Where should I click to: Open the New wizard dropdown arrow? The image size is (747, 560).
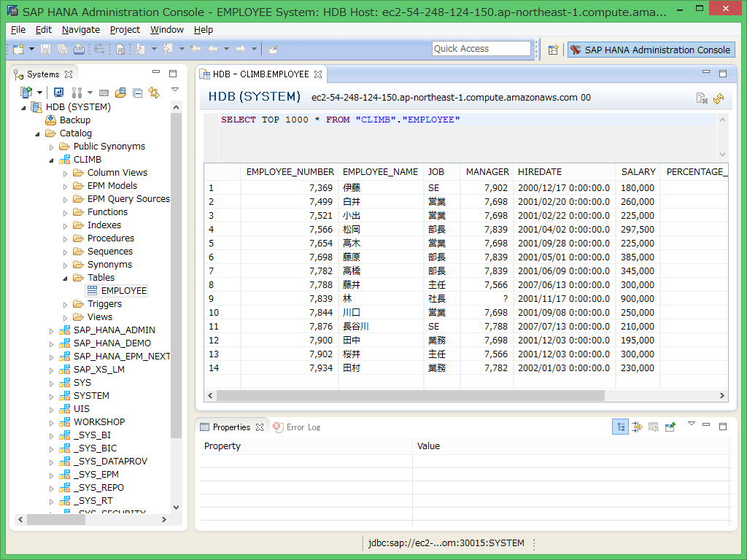pyautogui.click(x=31, y=49)
